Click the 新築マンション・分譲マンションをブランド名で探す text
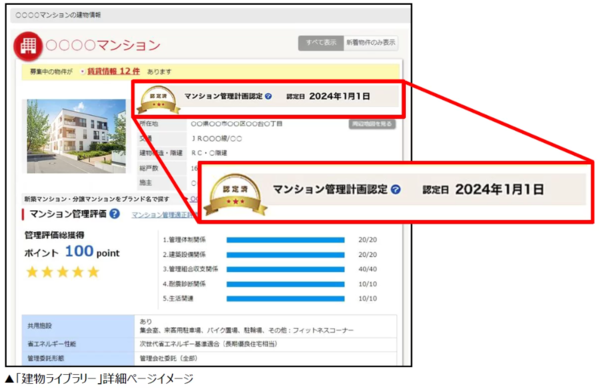600x388 pixels. (97, 199)
